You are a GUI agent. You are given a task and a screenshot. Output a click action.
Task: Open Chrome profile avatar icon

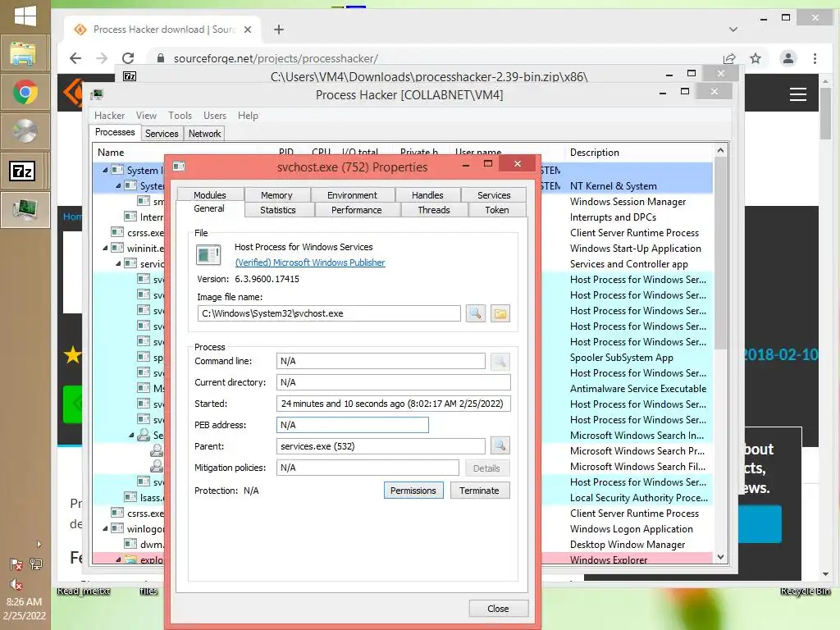(x=788, y=58)
